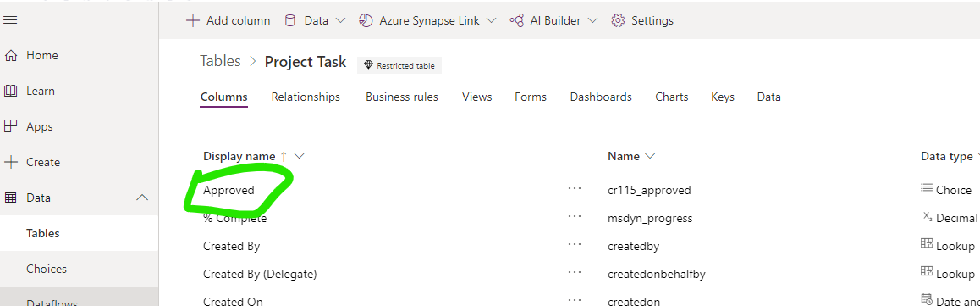Click the Lookup type icon for createdby

pyautogui.click(x=927, y=244)
